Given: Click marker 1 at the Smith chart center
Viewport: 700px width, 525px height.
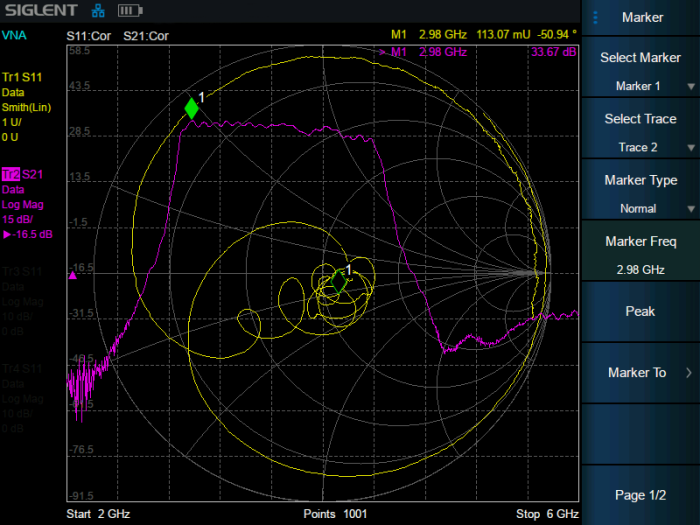Looking at the screenshot, I should click(x=340, y=281).
